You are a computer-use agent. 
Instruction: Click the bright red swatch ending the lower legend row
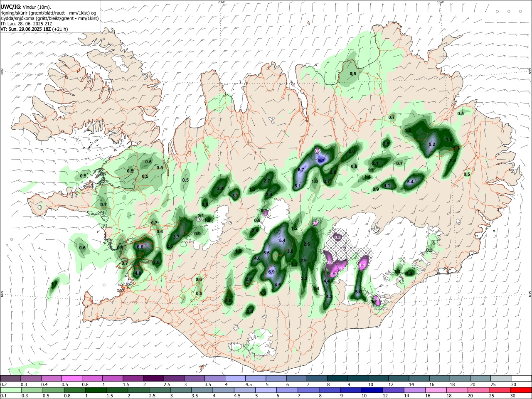point(522,391)
